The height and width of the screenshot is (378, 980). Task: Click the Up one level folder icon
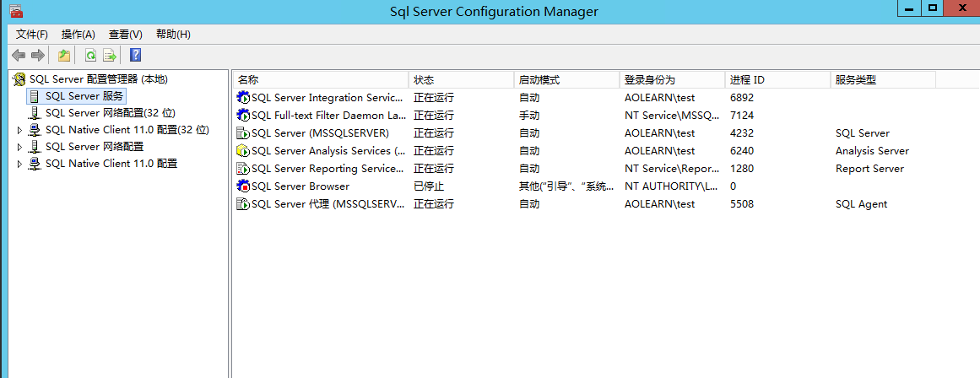(x=64, y=56)
